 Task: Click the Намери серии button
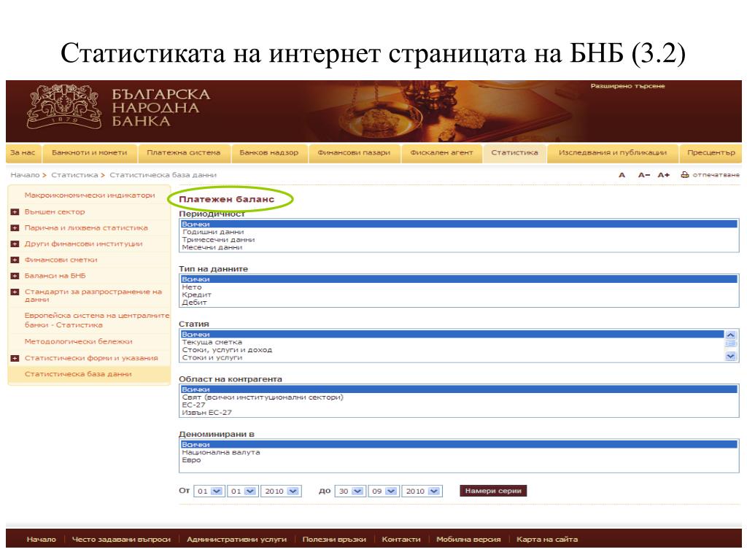point(493,491)
